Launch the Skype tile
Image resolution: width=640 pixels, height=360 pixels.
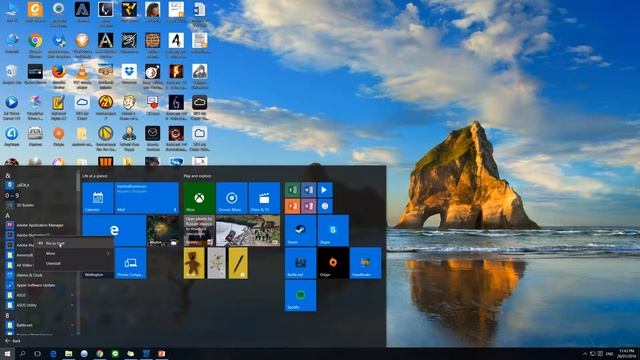333,231
